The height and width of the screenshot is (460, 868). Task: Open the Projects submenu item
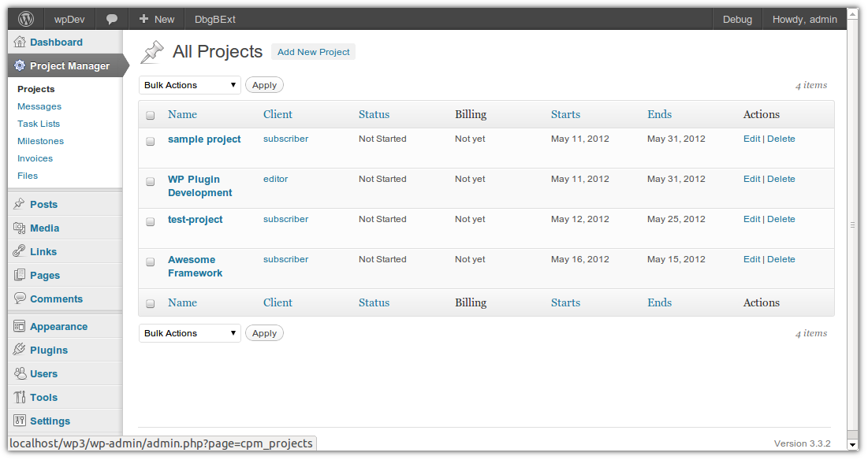pos(36,89)
